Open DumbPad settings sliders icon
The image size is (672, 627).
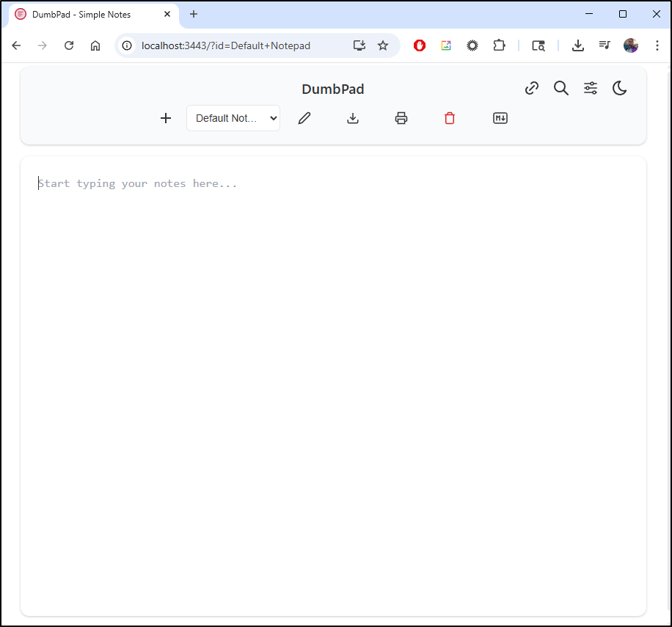click(591, 88)
